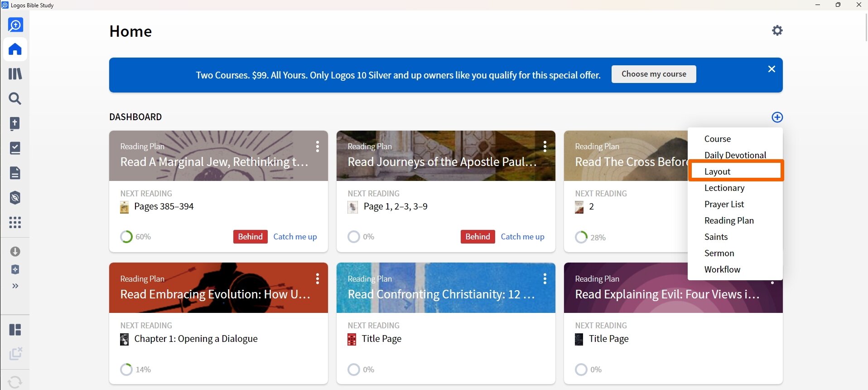The width and height of the screenshot is (868, 390).
Task: Click the download arrow icon in sidebar
Action: click(x=15, y=251)
